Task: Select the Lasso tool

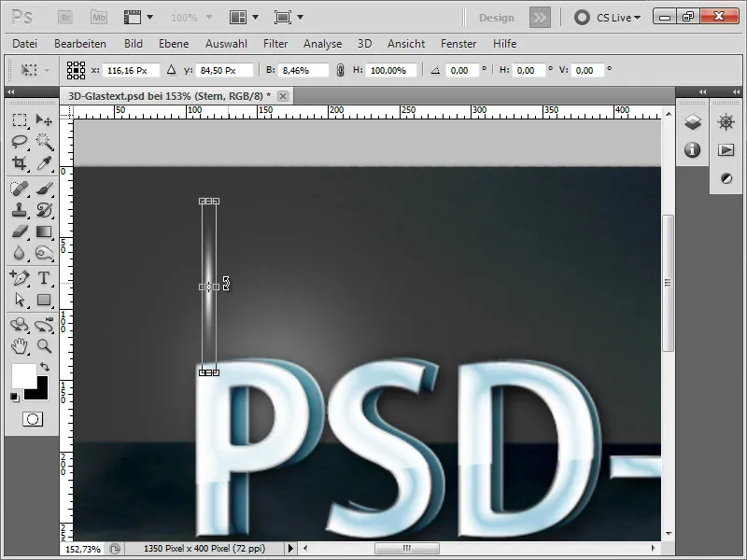Action: pyautogui.click(x=19, y=142)
